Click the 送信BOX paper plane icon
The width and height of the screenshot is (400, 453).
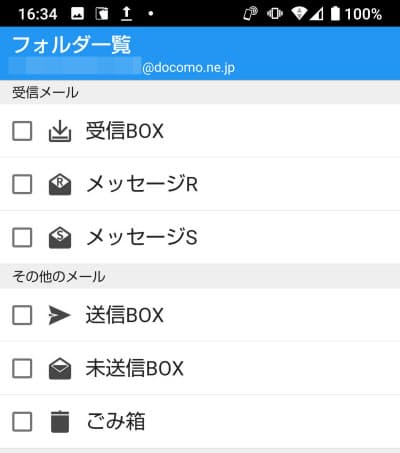point(59,315)
